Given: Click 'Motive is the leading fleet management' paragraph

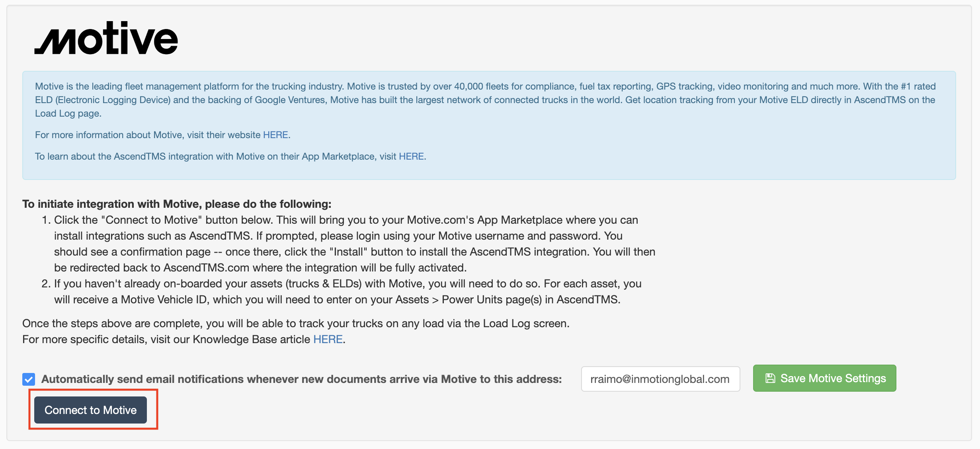Looking at the screenshot, I should pos(485,100).
